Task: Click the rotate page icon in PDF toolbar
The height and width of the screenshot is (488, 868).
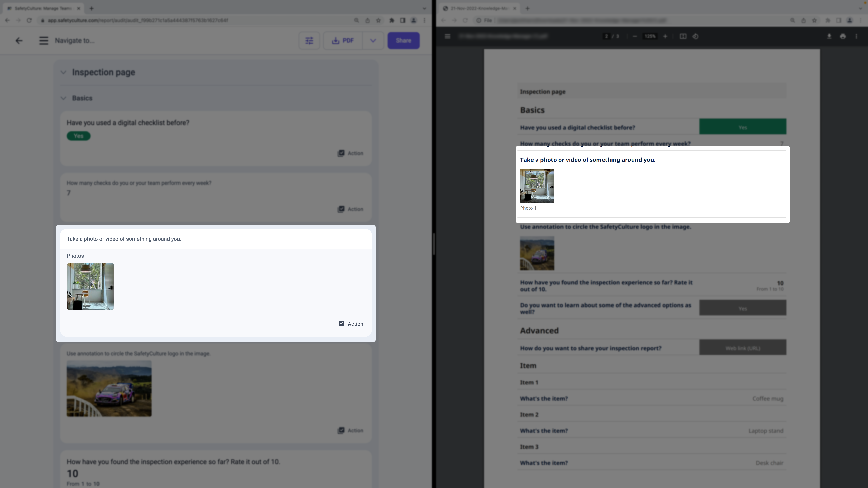Action: [x=695, y=36]
